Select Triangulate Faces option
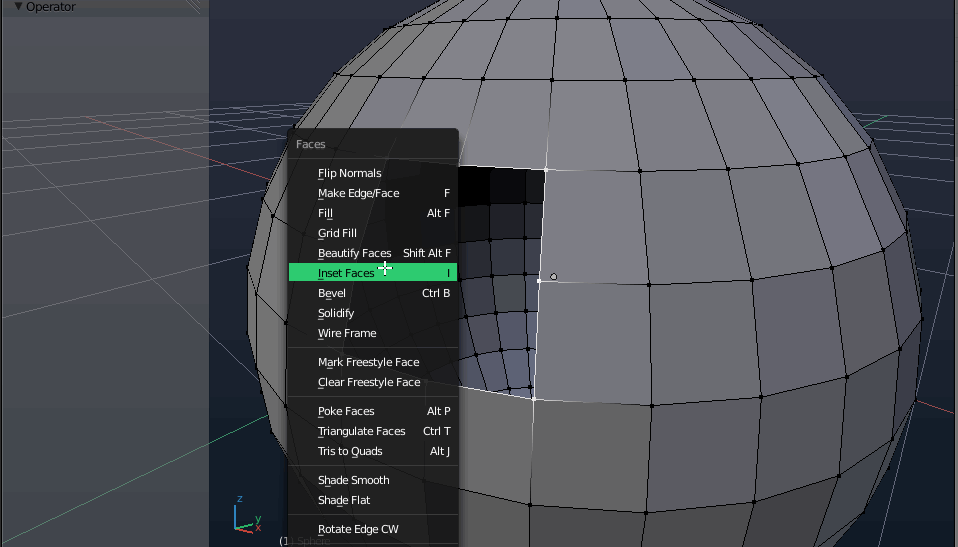 [x=373, y=431]
